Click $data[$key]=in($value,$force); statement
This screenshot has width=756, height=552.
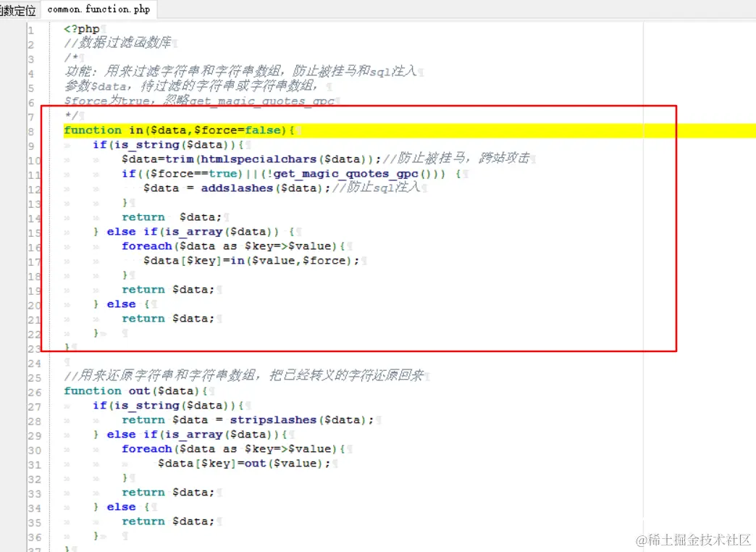(251, 261)
